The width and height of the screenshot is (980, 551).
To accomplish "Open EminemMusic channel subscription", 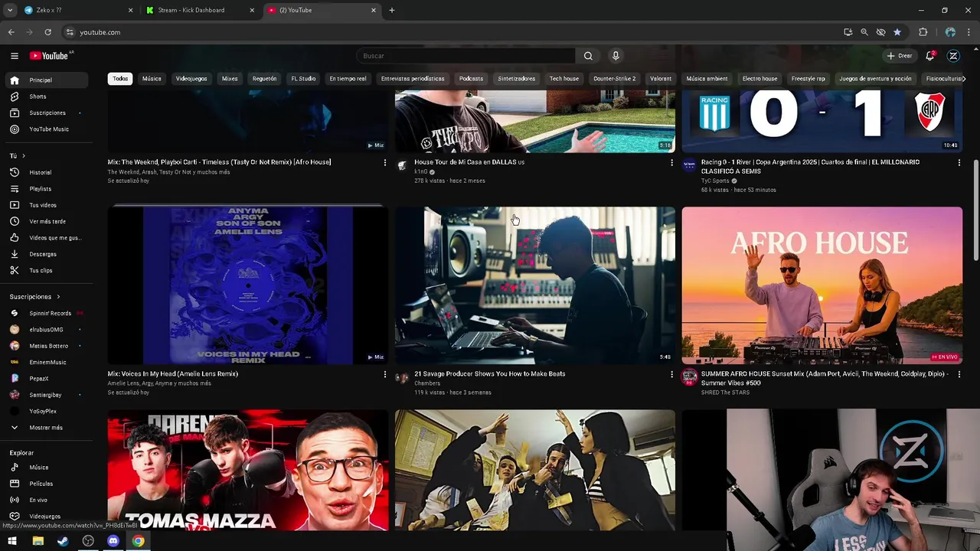I will coord(46,363).
